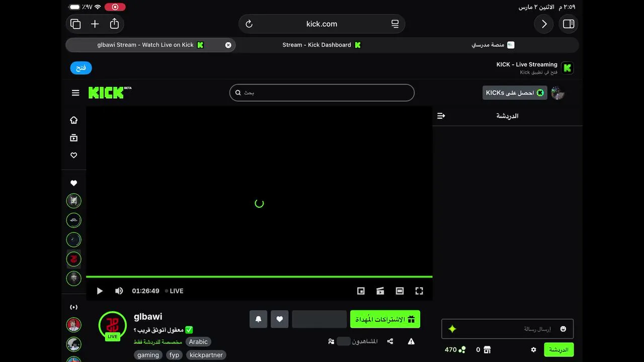The height and width of the screenshot is (362, 644).
Task: Tap the screen recording indicator
Action: click(115, 7)
